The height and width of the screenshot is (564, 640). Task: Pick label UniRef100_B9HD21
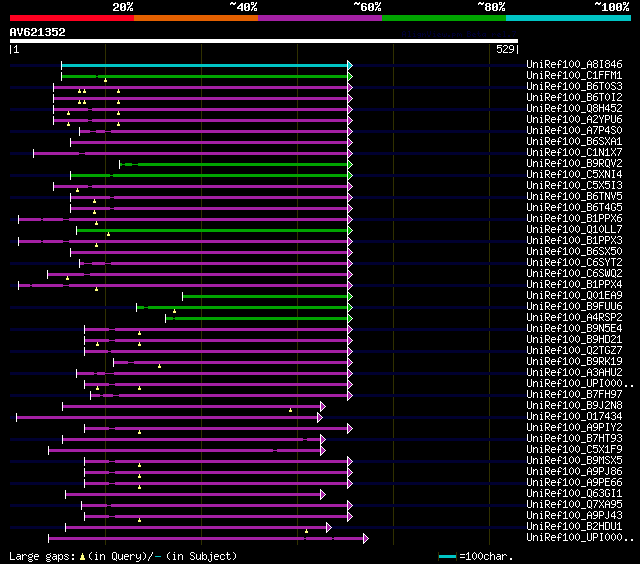click(574, 340)
